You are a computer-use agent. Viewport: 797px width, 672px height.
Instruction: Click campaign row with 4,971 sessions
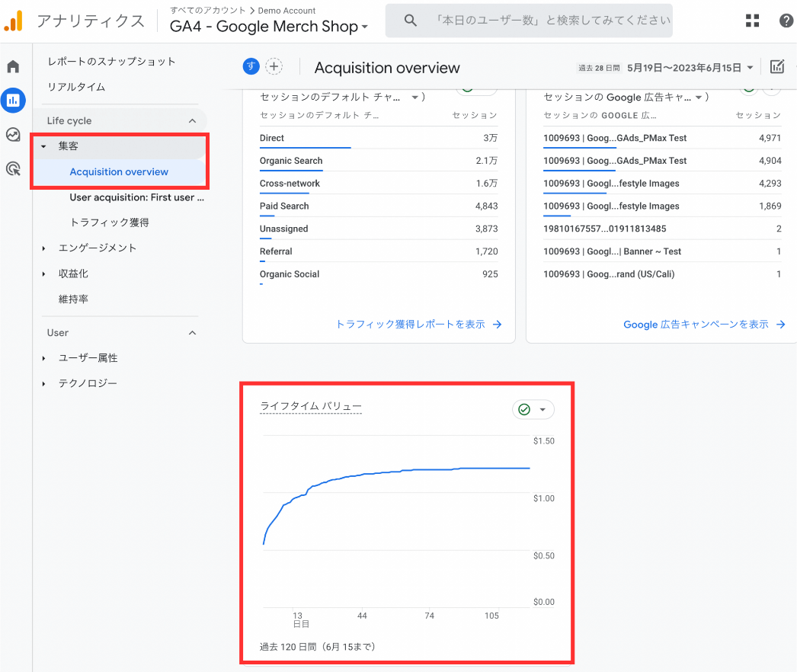[662, 138]
